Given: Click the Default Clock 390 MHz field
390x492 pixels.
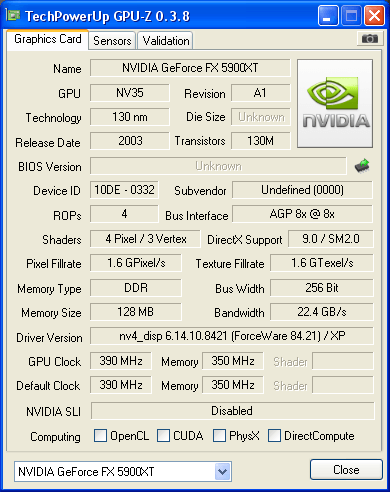Looking at the screenshot, I should pyautogui.click(x=121, y=385).
